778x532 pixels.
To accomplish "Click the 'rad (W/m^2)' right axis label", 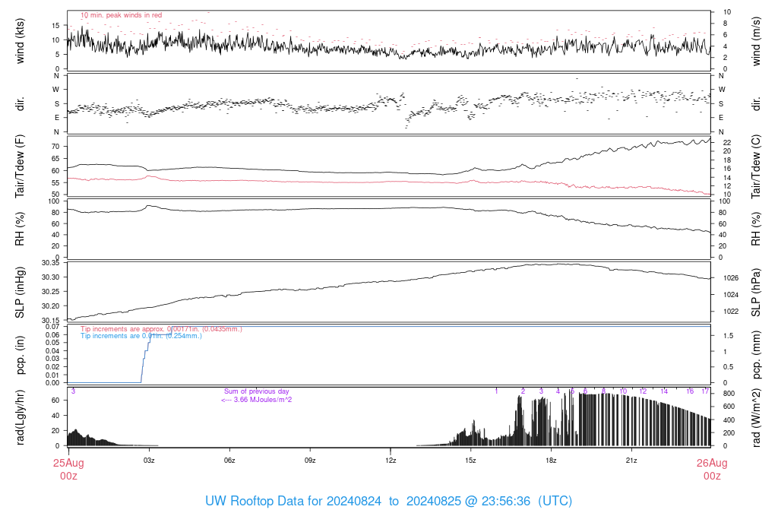I will [757, 416].
